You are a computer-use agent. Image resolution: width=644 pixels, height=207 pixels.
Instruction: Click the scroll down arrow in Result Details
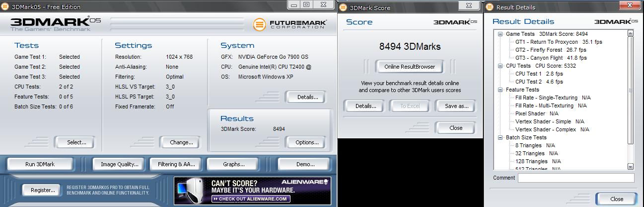(x=631, y=166)
